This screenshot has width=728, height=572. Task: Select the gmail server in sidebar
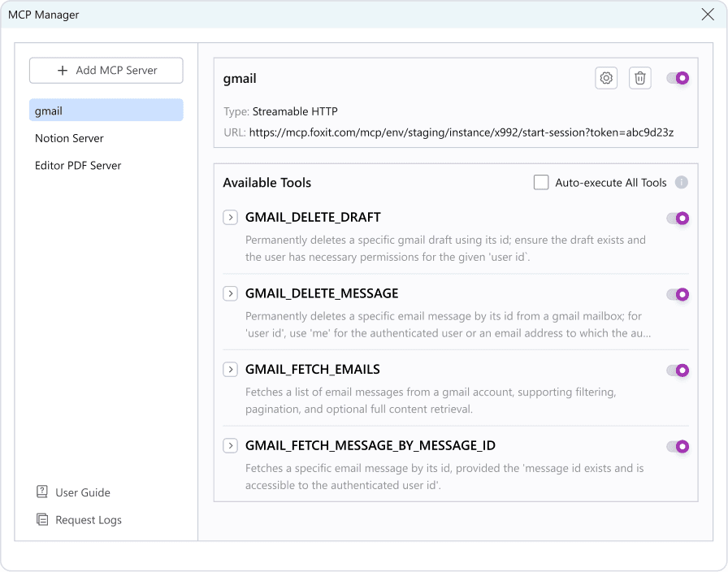pyautogui.click(x=106, y=110)
